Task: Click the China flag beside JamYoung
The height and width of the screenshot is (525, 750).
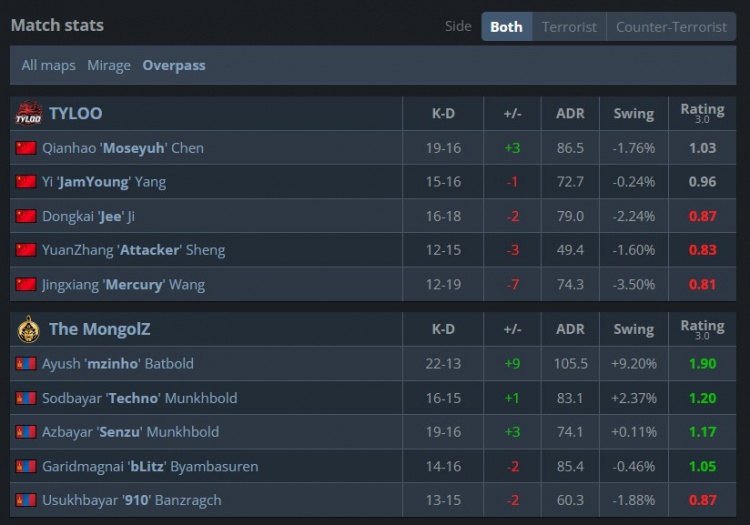Action: pos(26,182)
